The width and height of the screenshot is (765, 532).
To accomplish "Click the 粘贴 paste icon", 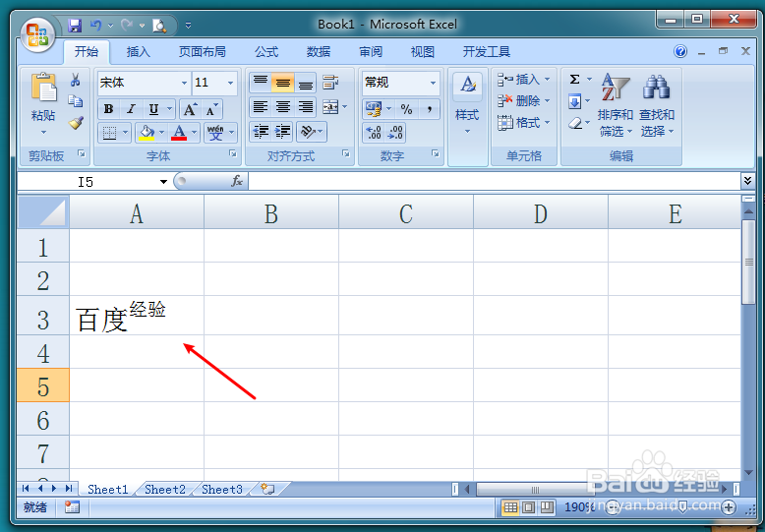I will click(43, 89).
